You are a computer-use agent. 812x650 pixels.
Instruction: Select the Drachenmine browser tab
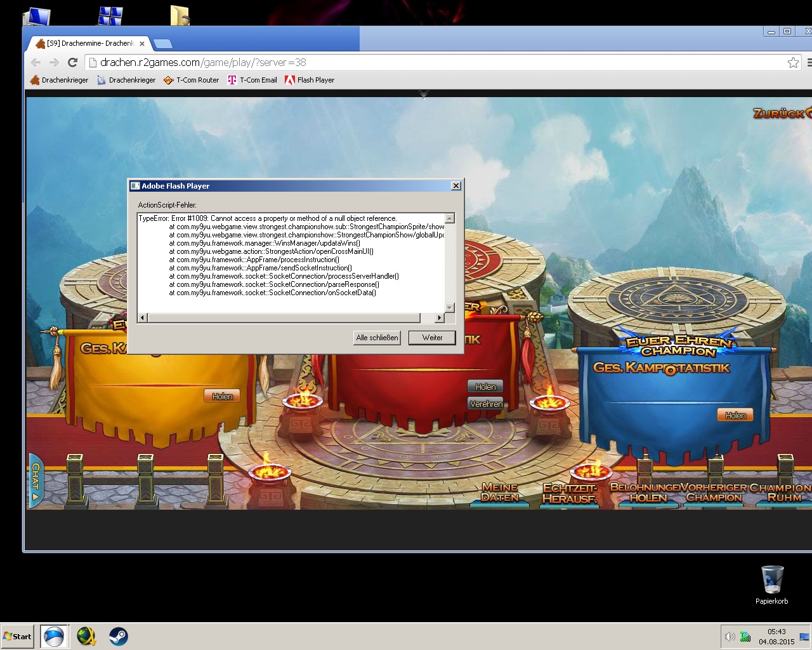[89, 43]
